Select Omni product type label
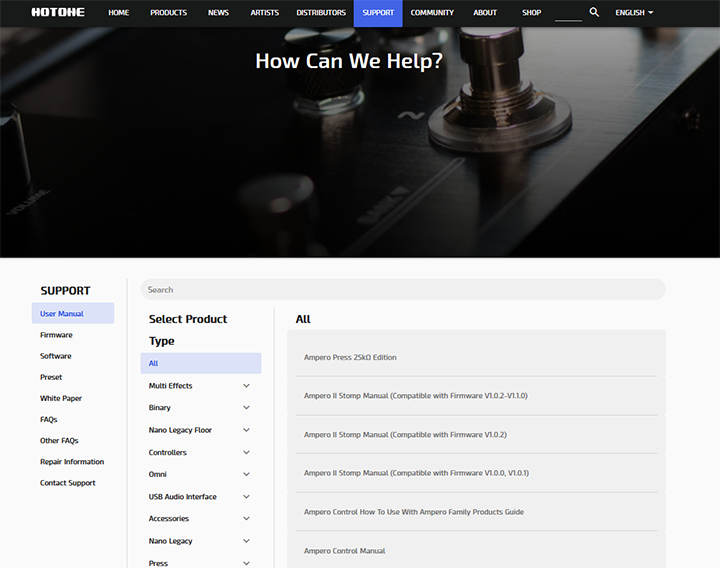This screenshot has width=720, height=568. point(158,474)
